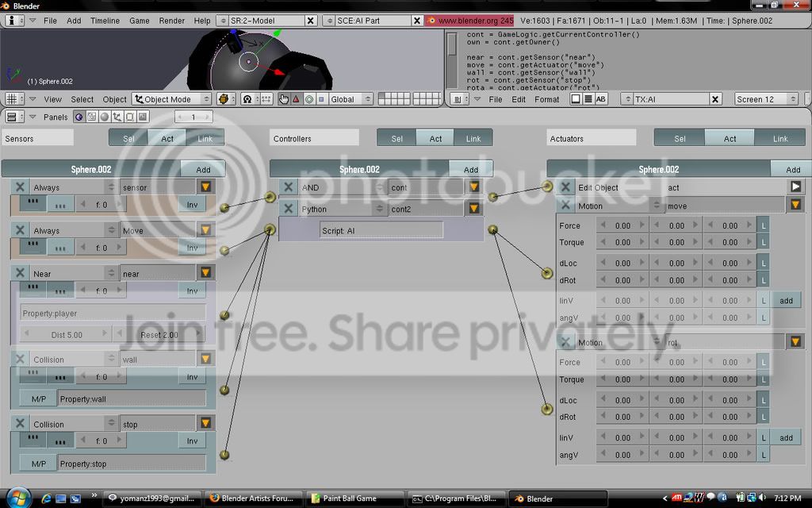
Task: Click the buttons window type icon
Action: tap(13, 117)
